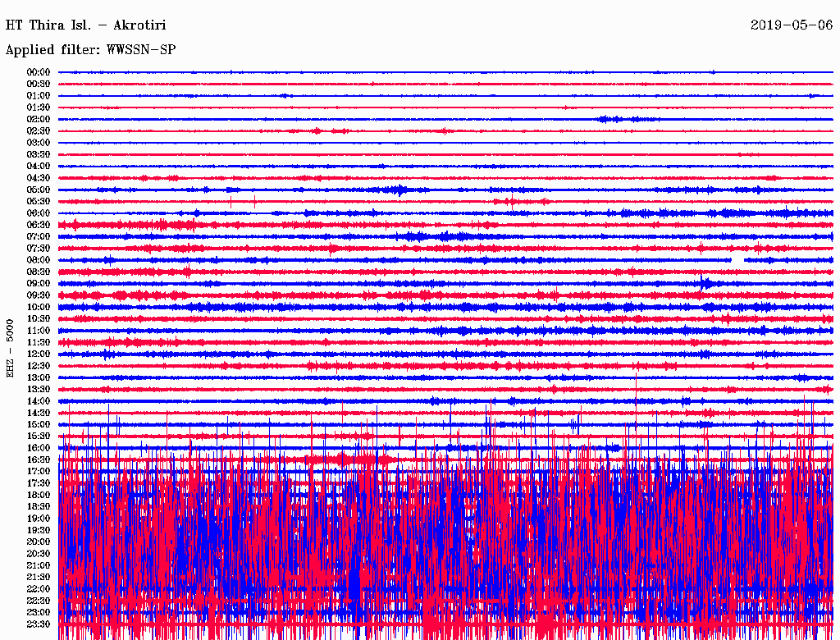Select the 14:30 time label
The image size is (840, 640).
point(39,413)
